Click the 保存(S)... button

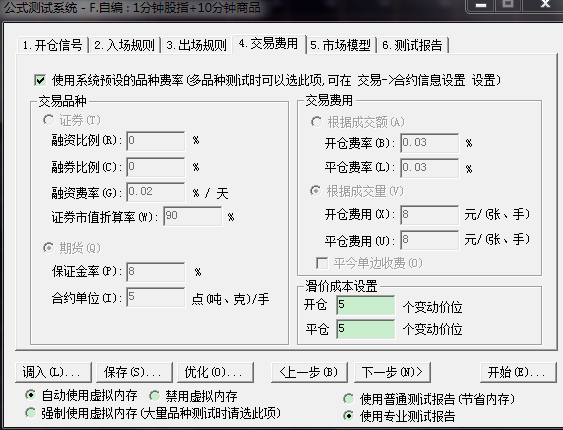point(134,372)
